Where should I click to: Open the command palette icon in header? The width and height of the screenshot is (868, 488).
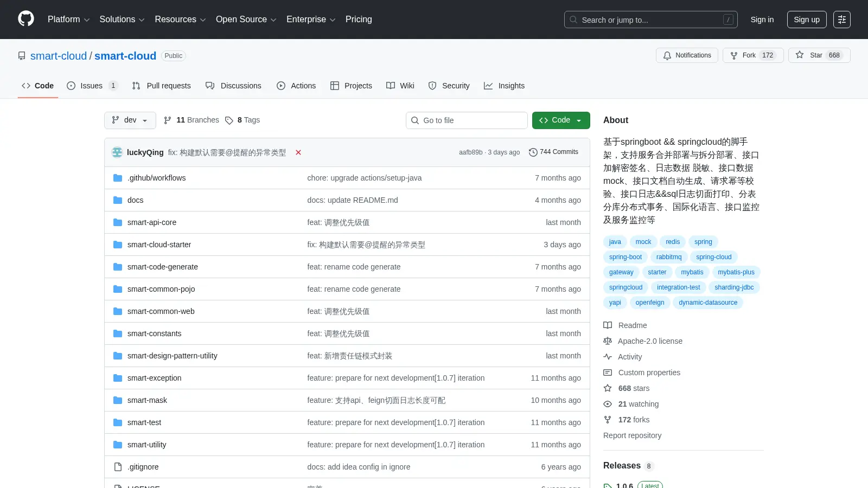(842, 20)
